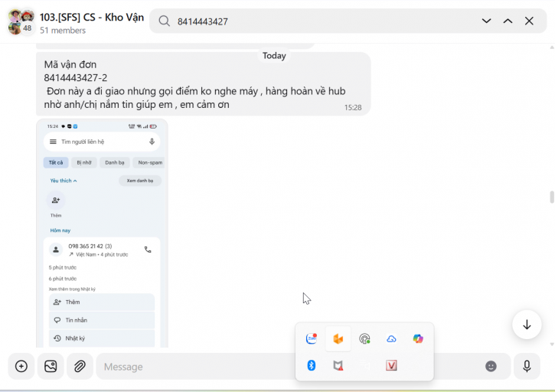
Task: Close the message search bar
Action: point(529,21)
